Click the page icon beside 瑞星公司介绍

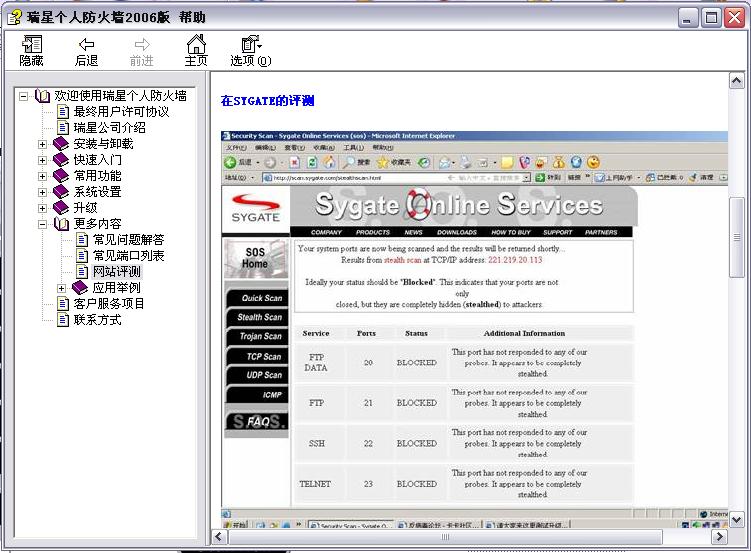point(63,128)
